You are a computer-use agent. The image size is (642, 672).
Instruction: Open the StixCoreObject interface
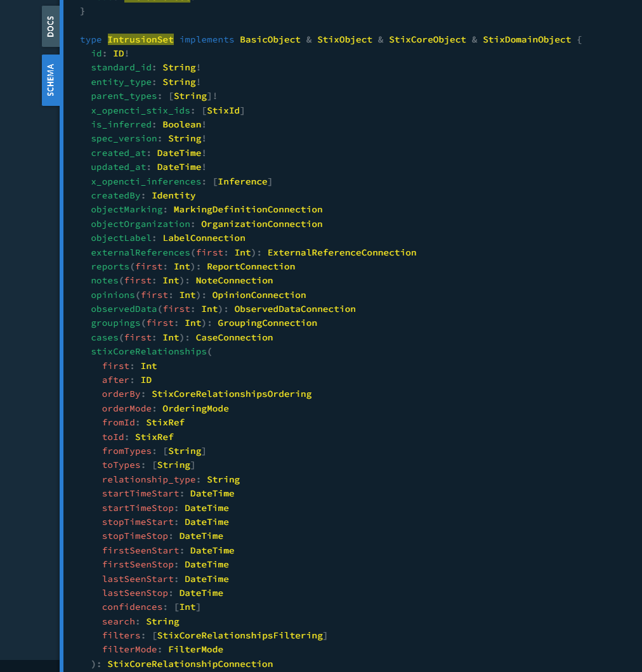(427, 39)
